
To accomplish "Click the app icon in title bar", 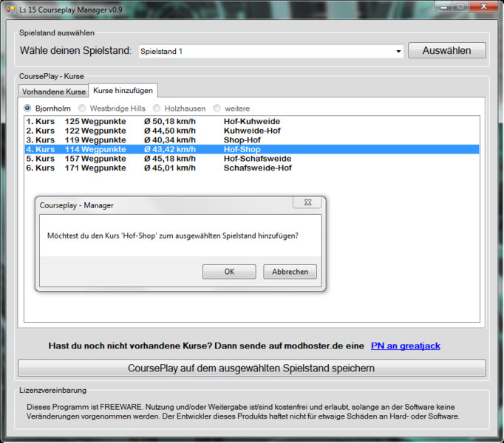I will 10,7.
